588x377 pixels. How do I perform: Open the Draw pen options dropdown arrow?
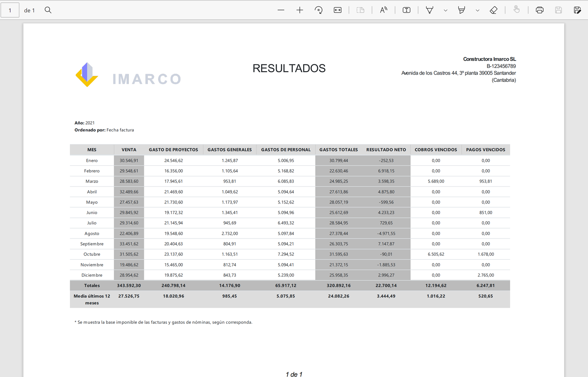[x=446, y=10]
